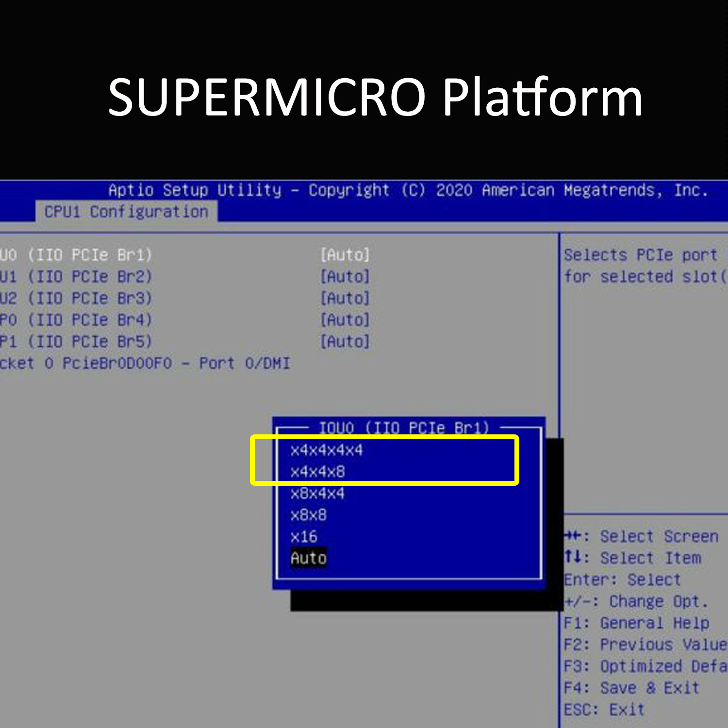The height and width of the screenshot is (728, 728).
Task: Open the [Auto] value for IIO PCIe Br3
Action: click(x=345, y=298)
